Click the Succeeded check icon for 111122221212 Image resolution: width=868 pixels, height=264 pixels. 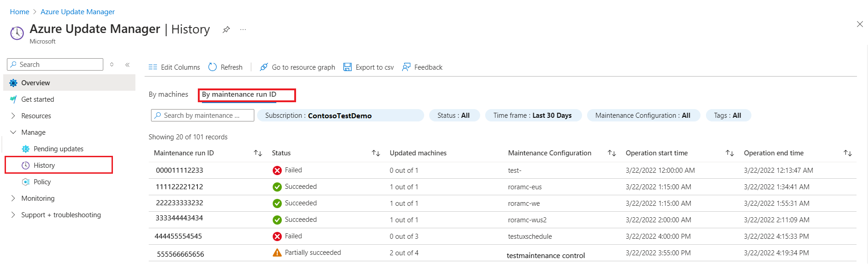[x=277, y=187]
